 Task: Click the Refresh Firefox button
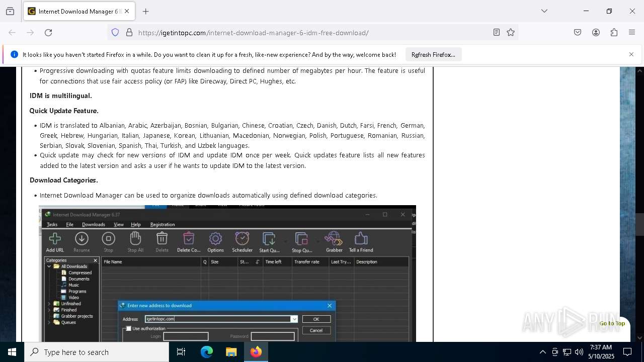coord(433,54)
